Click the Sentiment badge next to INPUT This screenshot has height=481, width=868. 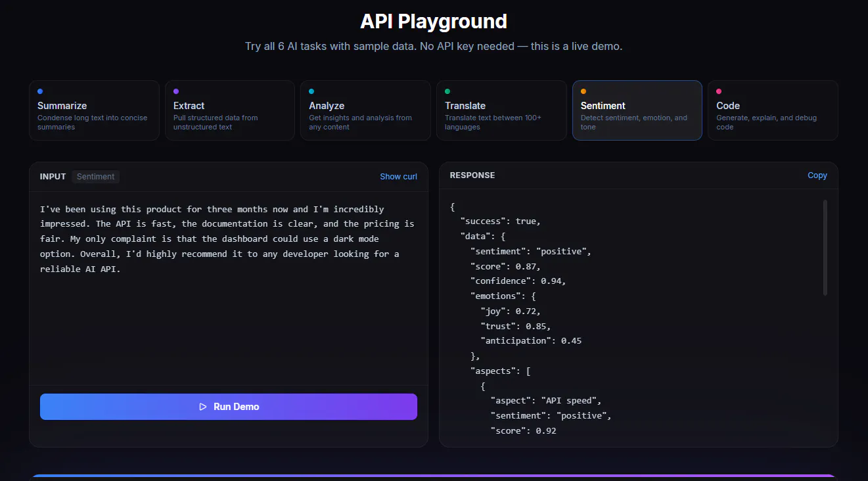(x=96, y=177)
